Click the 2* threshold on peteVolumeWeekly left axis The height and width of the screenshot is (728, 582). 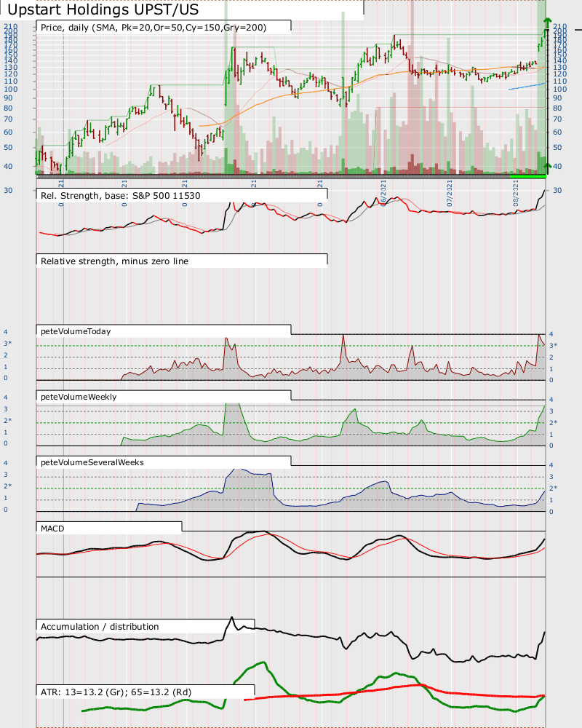pos(7,421)
